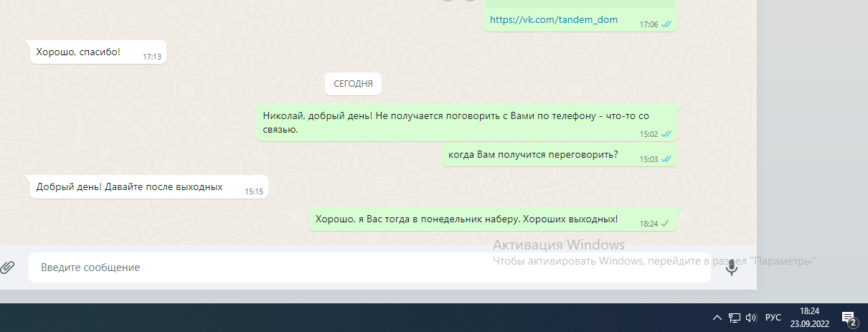The width and height of the screenshot is (868, 332).
Task: Click the volume speaker icon in the taskbar
Action: coord(751,318)
